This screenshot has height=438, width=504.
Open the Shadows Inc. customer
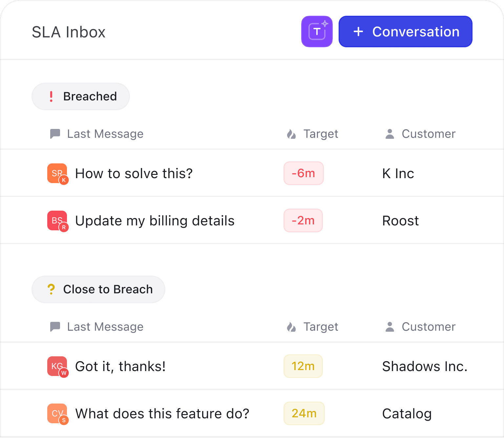click(x=425, y=366)
